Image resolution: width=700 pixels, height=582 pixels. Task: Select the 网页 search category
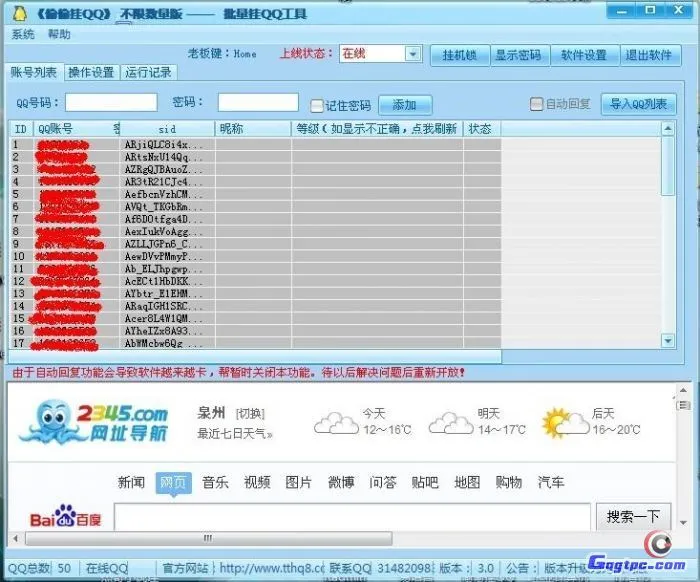[x=173, y=482]
